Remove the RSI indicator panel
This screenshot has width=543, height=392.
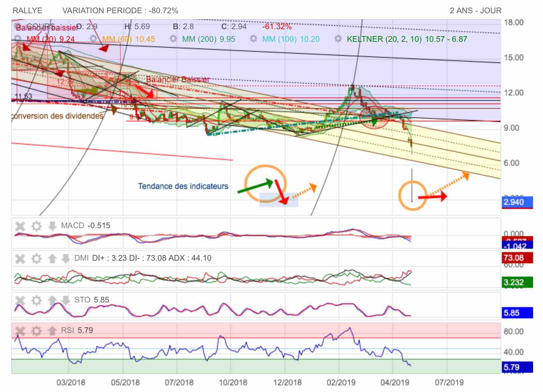click(x=20, y=331)
